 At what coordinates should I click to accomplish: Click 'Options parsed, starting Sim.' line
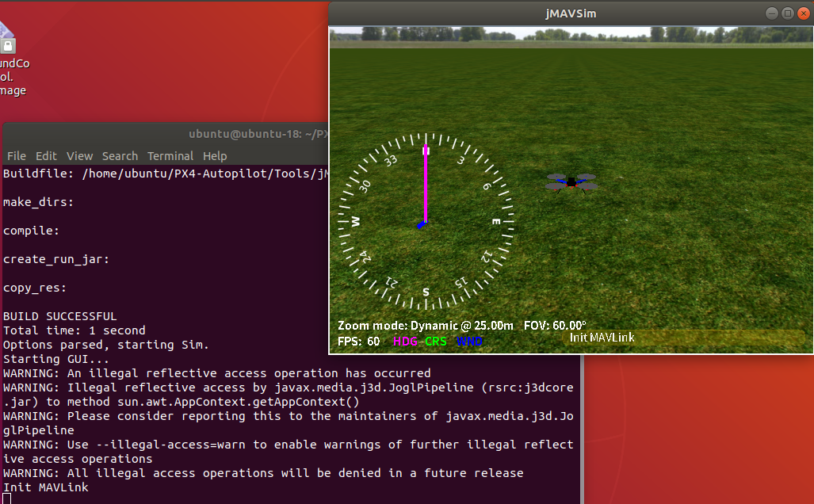coord(106,345)
